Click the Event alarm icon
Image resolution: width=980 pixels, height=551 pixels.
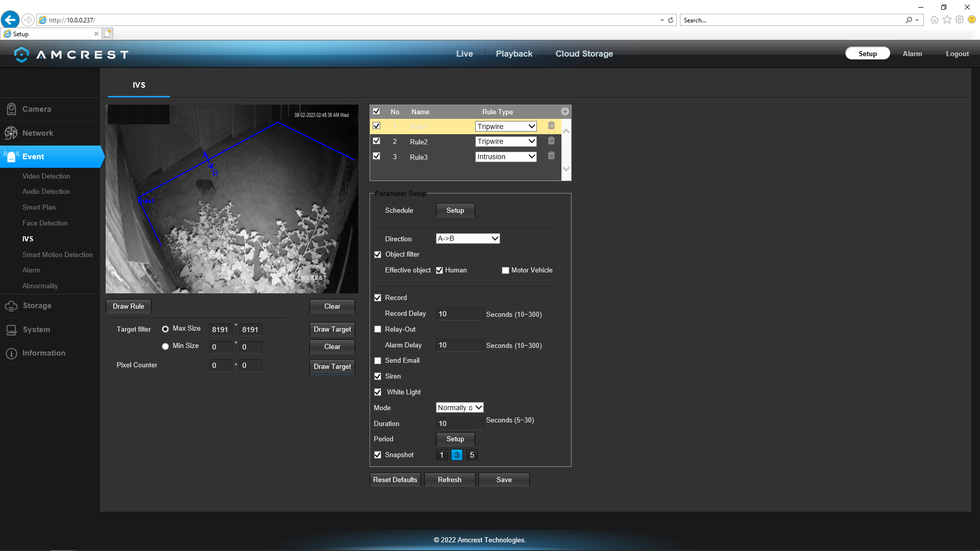pyautogui.click(x=11, y=157)
